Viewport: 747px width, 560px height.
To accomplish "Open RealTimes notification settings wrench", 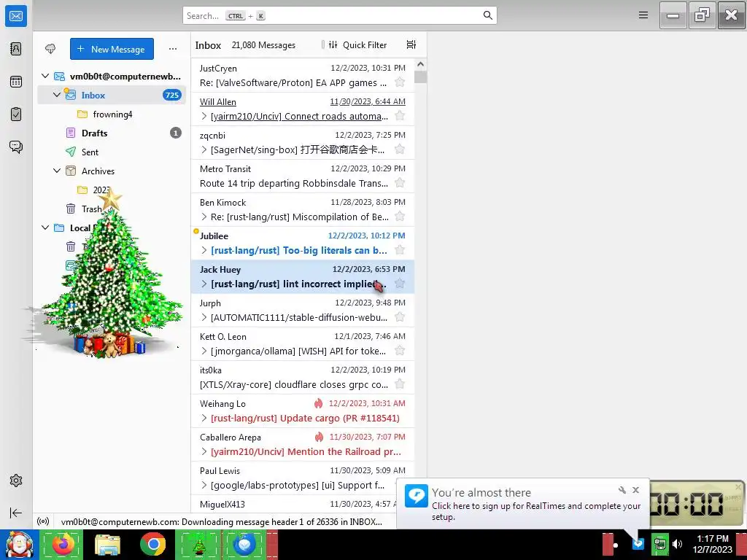I will click(622, 490).
